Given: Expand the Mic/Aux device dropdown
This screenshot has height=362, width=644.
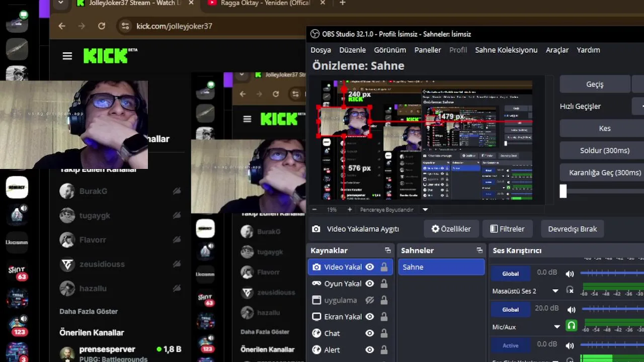Looking at the screenshot, I should [x=557, y=327].
